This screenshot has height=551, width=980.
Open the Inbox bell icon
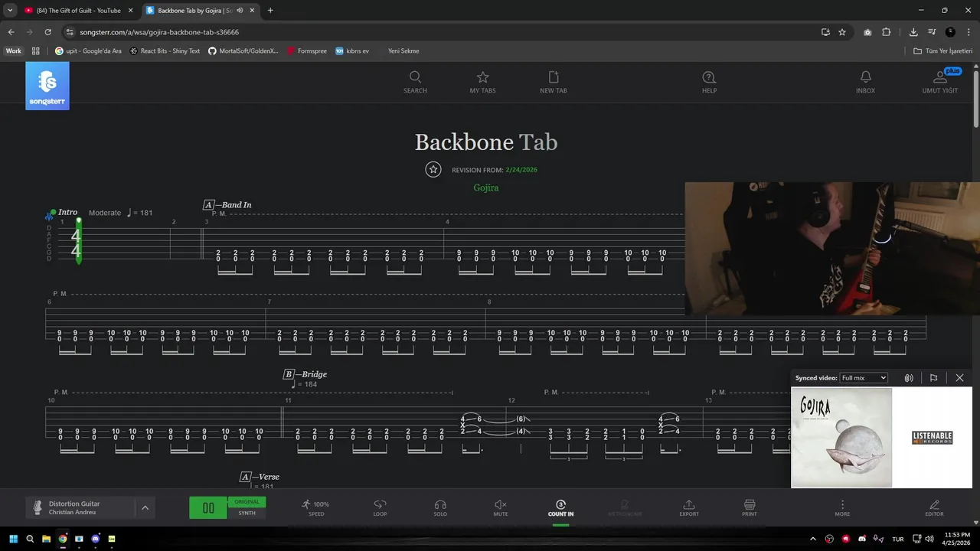[865, 77]
